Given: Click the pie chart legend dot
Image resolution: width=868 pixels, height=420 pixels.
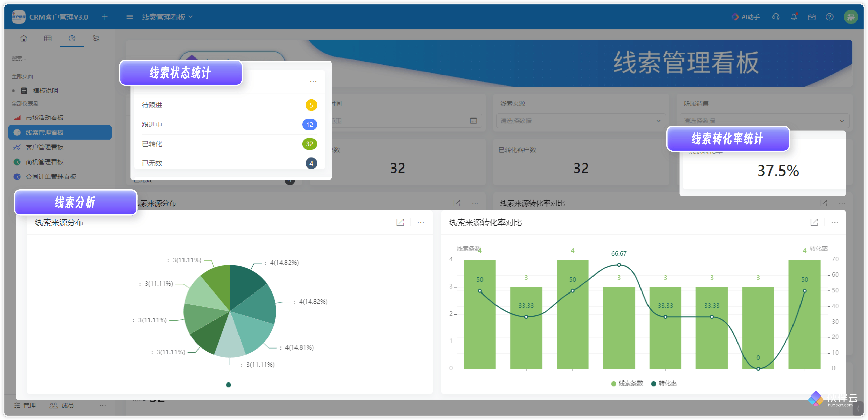Looking at the screenshot, I should point(229,385).
